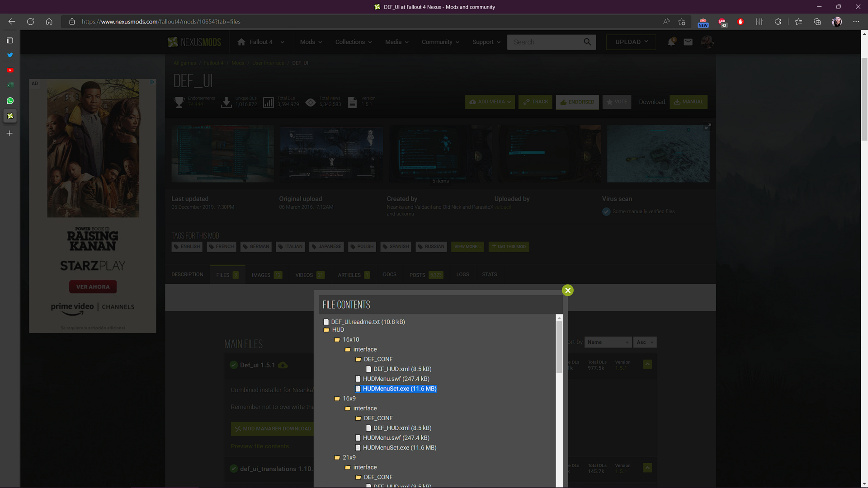Viewport: 868px width, 488px height.
Task: Collapse the def_ui_translations file entry
Action: (x=647, y=468)
